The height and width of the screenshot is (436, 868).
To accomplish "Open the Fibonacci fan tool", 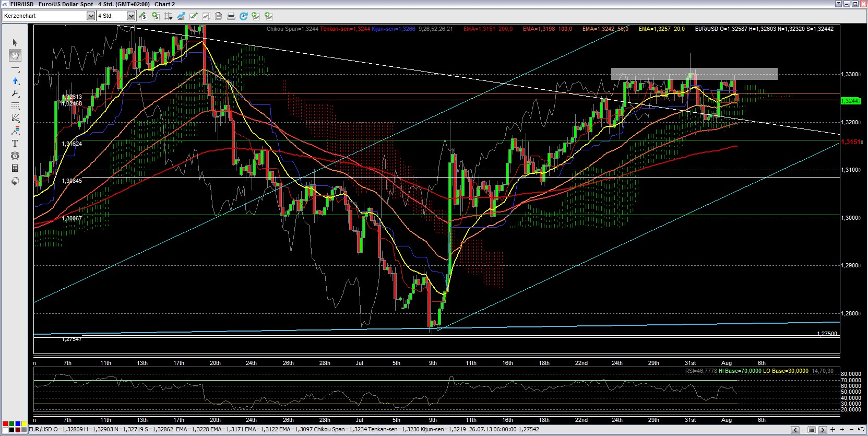I will point(15,118).
